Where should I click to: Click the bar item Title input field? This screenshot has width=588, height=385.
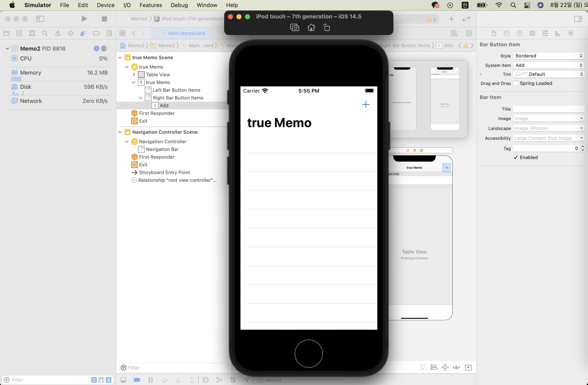click(548, 109)
